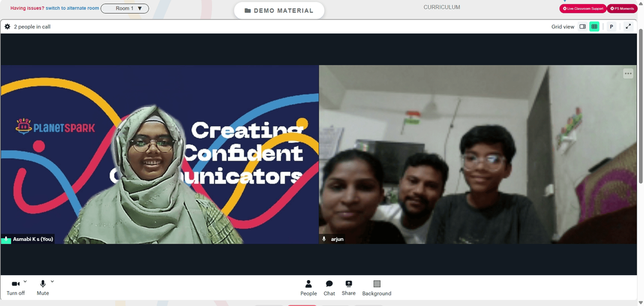
Task: Click the PS Moments button
Action: 622,8
